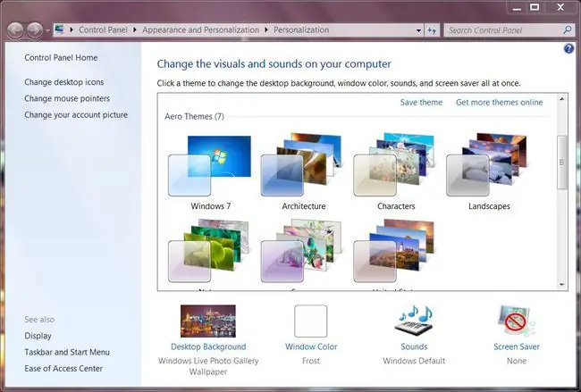Click the Screen Saver link text

pyautogui.click(x=517, y=346)
